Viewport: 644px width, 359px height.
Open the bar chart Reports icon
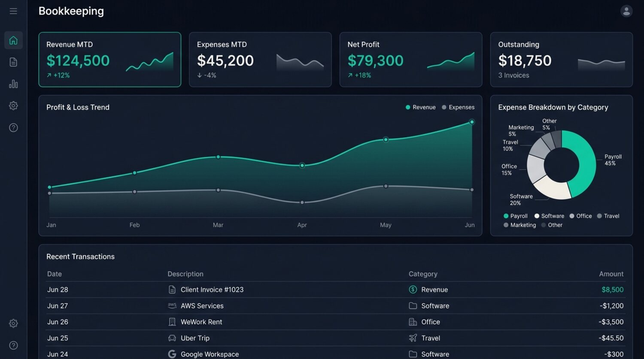[13, 84]
